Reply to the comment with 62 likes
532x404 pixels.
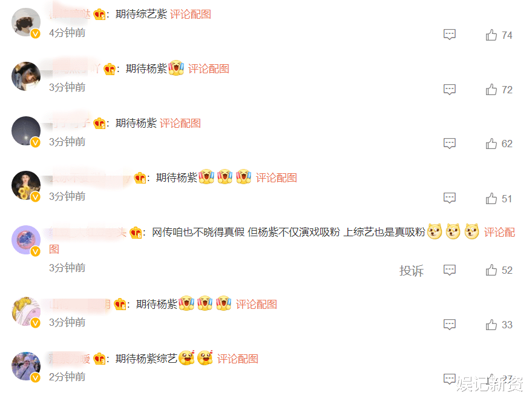coord(450,144)
